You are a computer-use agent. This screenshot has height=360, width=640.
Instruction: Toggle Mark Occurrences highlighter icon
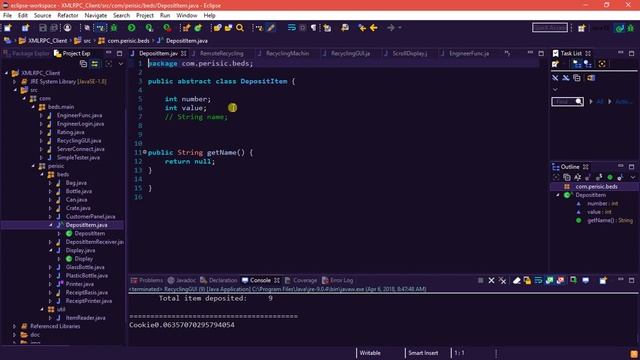coord(271,28)
